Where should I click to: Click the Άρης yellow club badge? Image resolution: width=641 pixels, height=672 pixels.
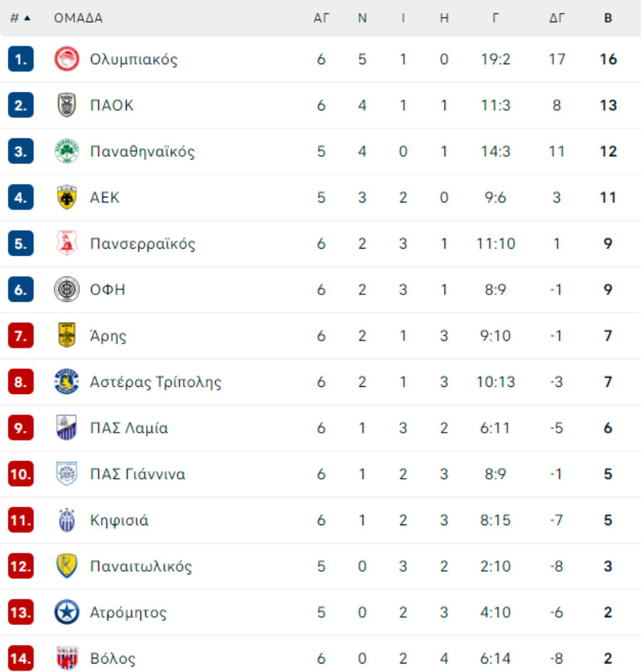(67, 336)
